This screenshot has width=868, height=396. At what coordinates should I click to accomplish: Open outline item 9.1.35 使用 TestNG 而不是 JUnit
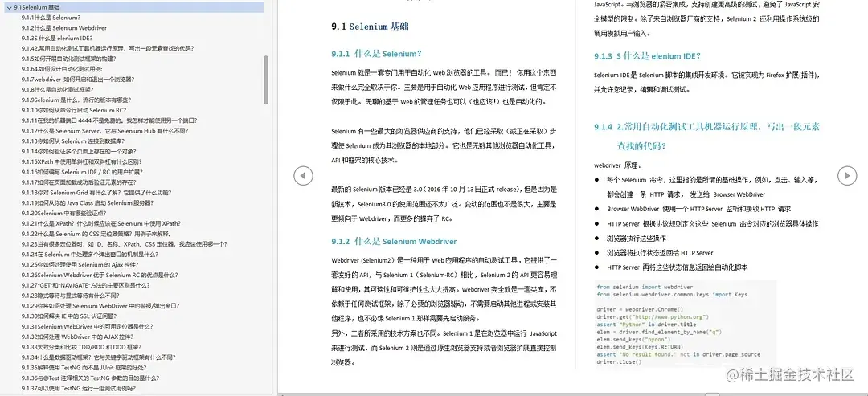(84, 367)
